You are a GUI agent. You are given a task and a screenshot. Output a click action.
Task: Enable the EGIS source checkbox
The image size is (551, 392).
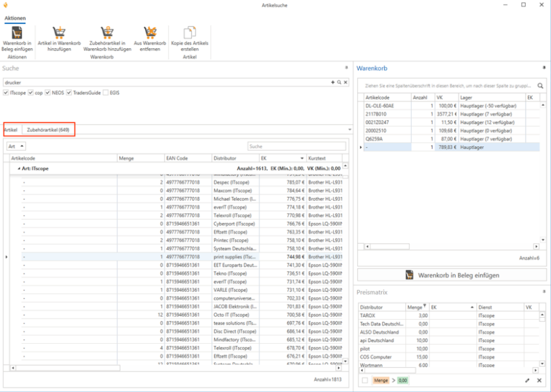click(106, 93)
